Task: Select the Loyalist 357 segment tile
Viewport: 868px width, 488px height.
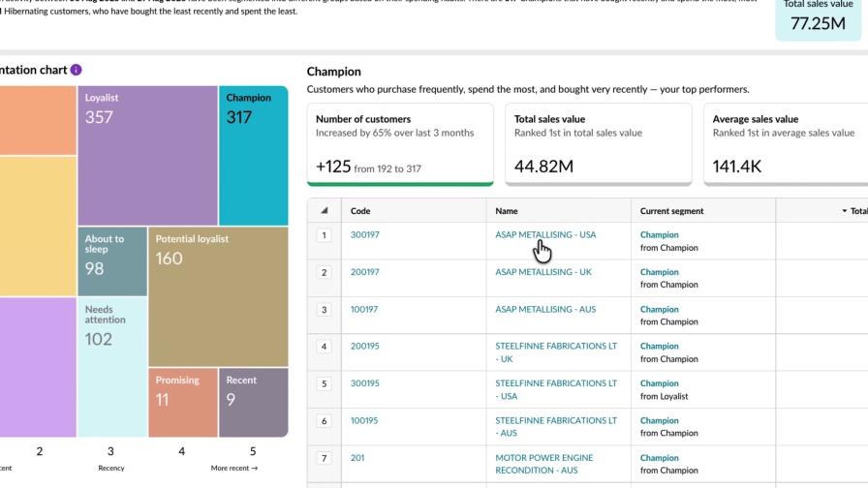Action: tap(148, 156)
